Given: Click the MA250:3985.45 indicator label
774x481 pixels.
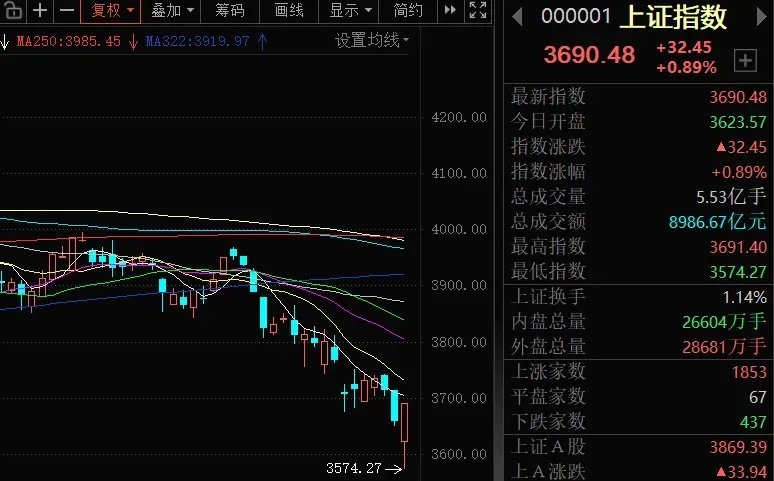Looking at the screenshot, I should pyautogui.click(x=69, y=41).
